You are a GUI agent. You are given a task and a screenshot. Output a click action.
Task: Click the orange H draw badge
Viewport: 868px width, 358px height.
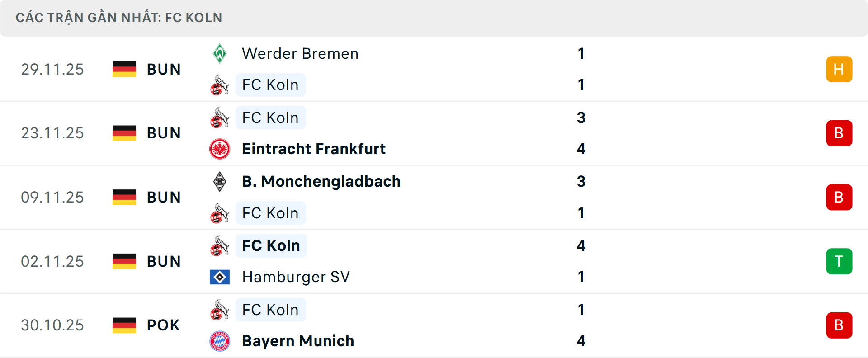point(839,69)
